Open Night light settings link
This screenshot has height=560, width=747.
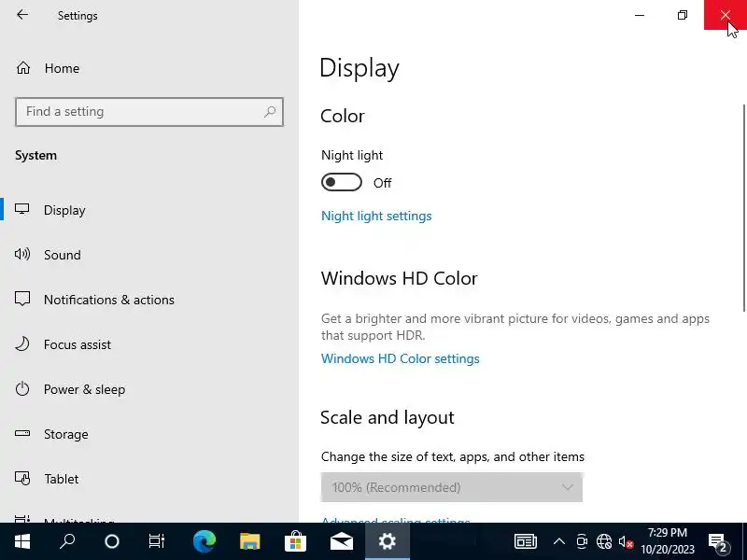tap(376, 216)
